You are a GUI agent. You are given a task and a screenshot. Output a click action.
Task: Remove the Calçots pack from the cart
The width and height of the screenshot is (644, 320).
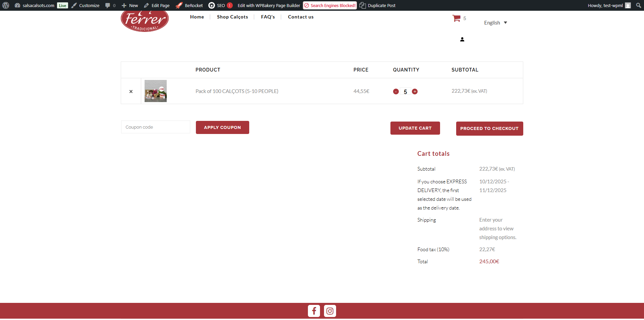pos(131,91)
